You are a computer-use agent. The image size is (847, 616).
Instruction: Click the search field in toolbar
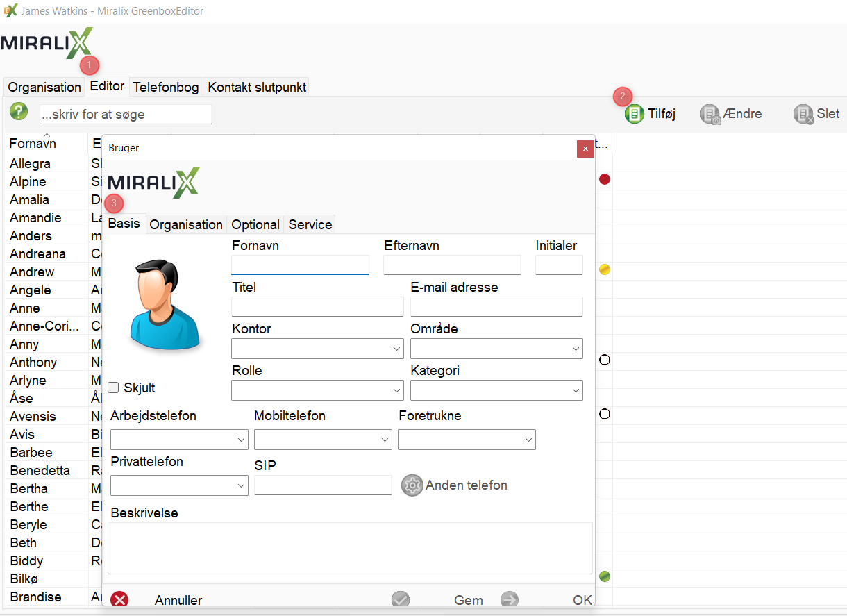125,114
